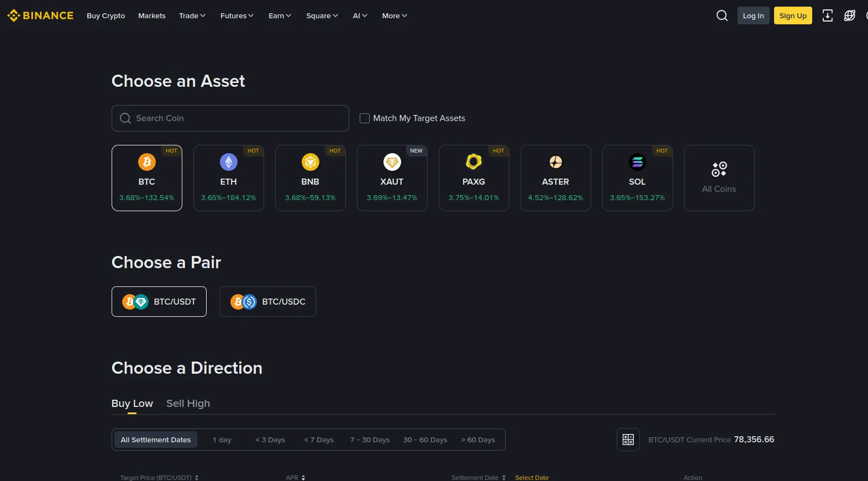Select the SOL coin icon

[638, 162]
